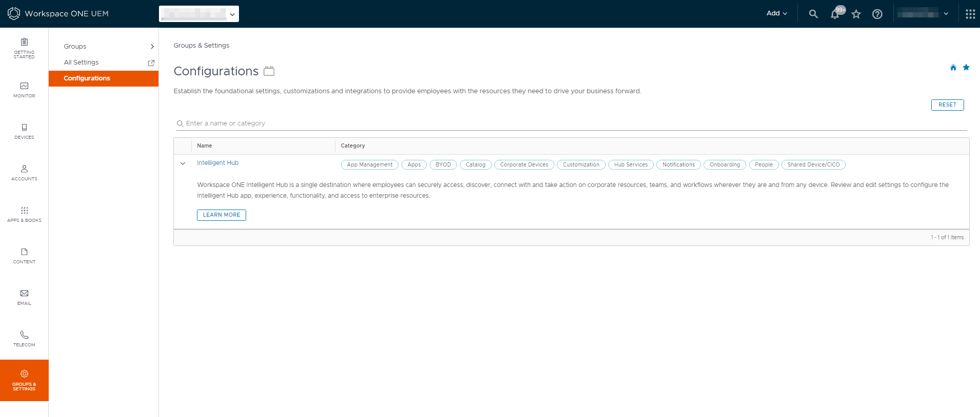Image resolution: width=980 pixels, height=417 pixels.
Task: Click the Reset button
Action: [947, 105]
